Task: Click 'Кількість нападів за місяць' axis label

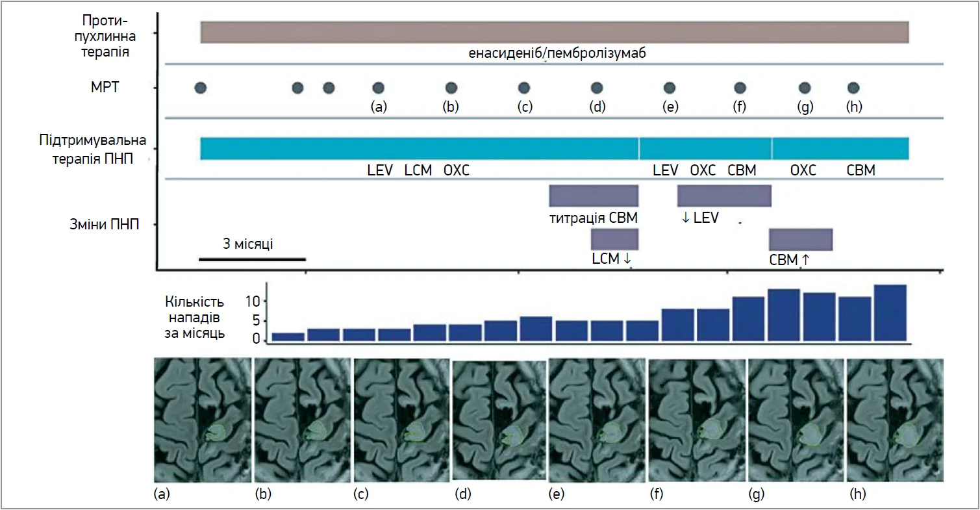Action: coord(195,318)
